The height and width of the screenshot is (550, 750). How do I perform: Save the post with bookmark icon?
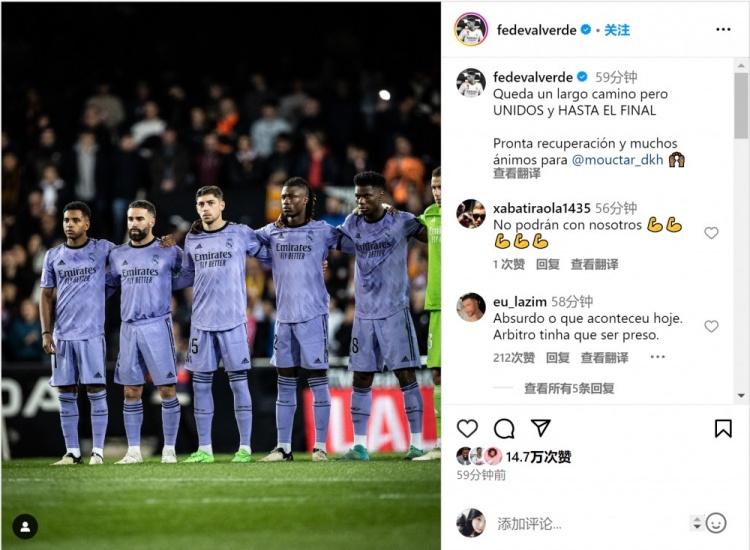point(723,429)
